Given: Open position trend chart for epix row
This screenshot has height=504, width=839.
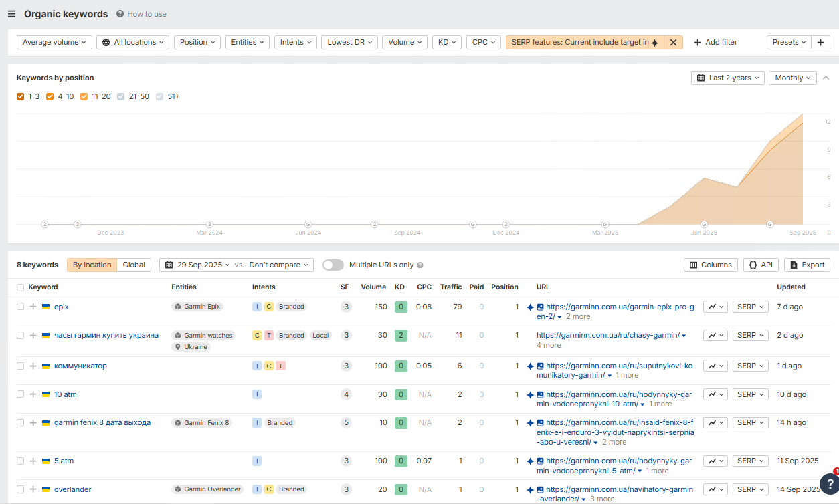Looking at the screenshot, I should pos(715,307).
